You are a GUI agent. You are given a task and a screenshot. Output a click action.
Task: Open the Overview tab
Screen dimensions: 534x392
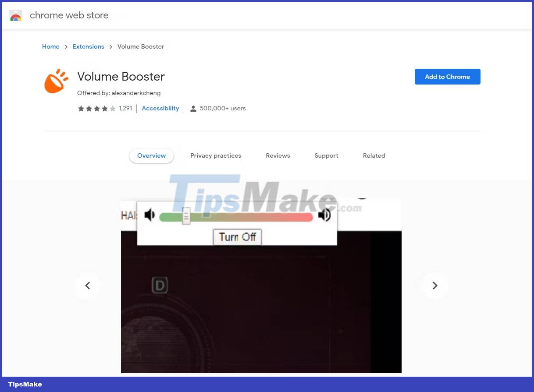tap(151, 155)
